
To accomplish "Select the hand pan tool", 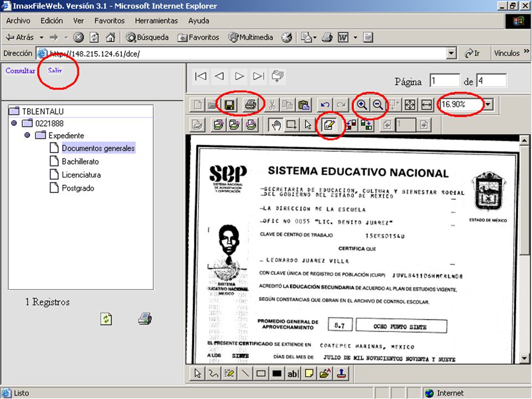I will (276, 125).
